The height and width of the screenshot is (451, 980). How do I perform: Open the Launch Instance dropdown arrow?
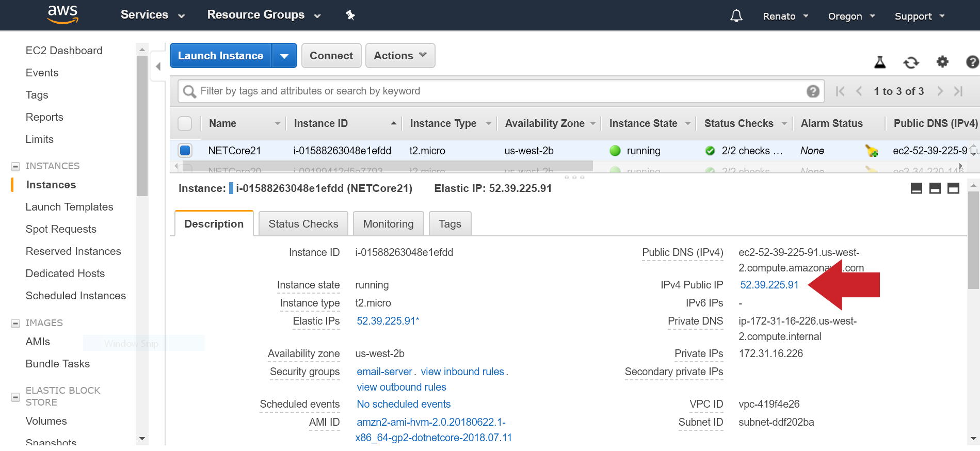(x=284, y=56)
